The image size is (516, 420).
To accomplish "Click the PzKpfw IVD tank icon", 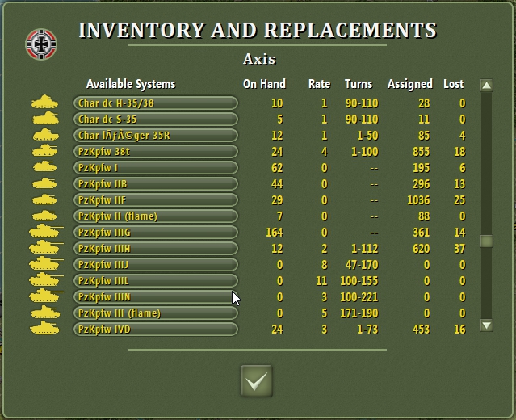I will (45, 329).
